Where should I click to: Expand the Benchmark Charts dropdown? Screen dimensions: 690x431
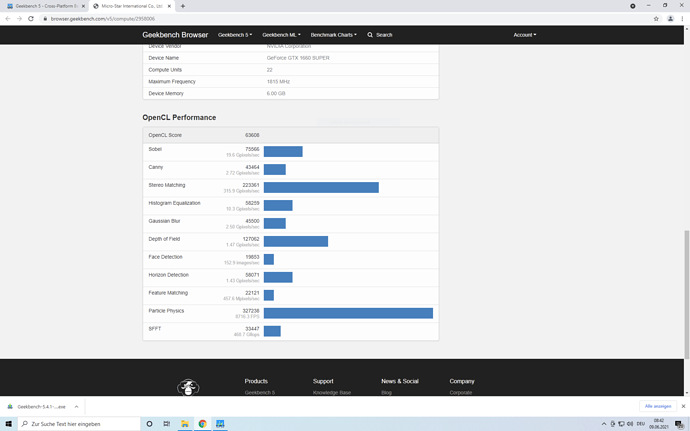(x=334, y=35)
